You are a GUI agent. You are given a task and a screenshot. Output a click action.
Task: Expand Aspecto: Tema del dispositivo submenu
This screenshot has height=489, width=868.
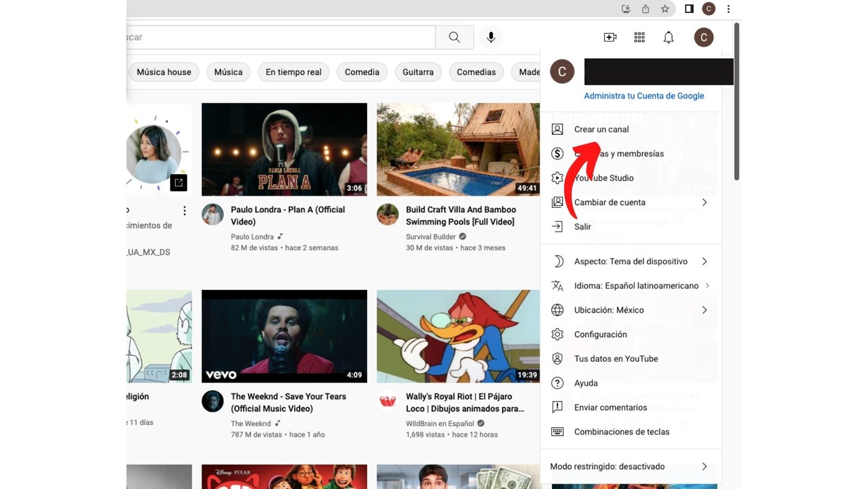coord(704,261)
